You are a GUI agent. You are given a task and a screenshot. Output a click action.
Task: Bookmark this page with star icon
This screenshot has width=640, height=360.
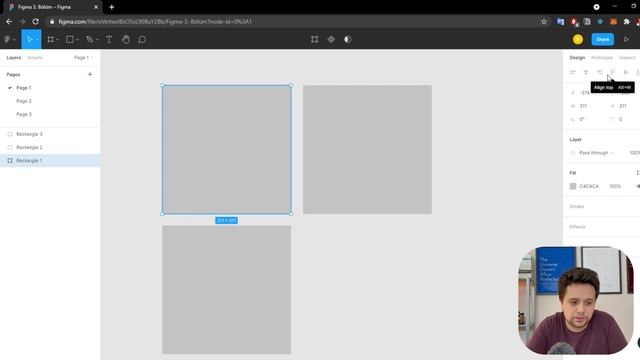point(544,22)
